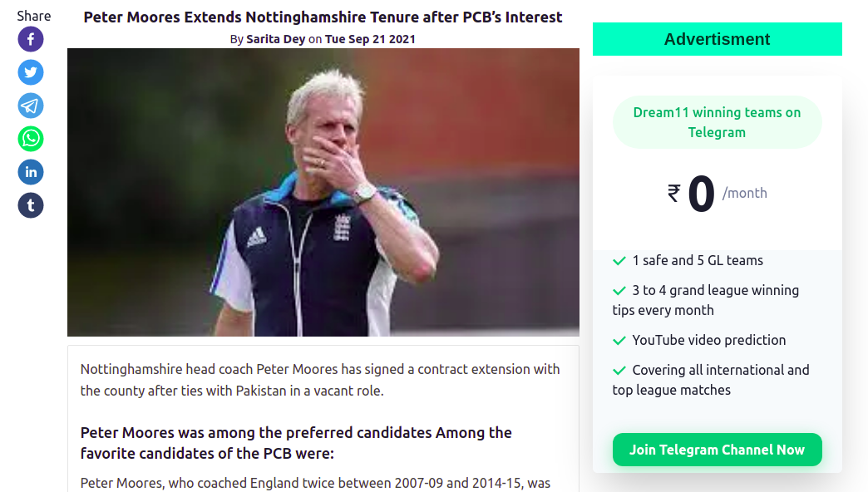Click the Peter Moores article headline

tap(323, 17)
